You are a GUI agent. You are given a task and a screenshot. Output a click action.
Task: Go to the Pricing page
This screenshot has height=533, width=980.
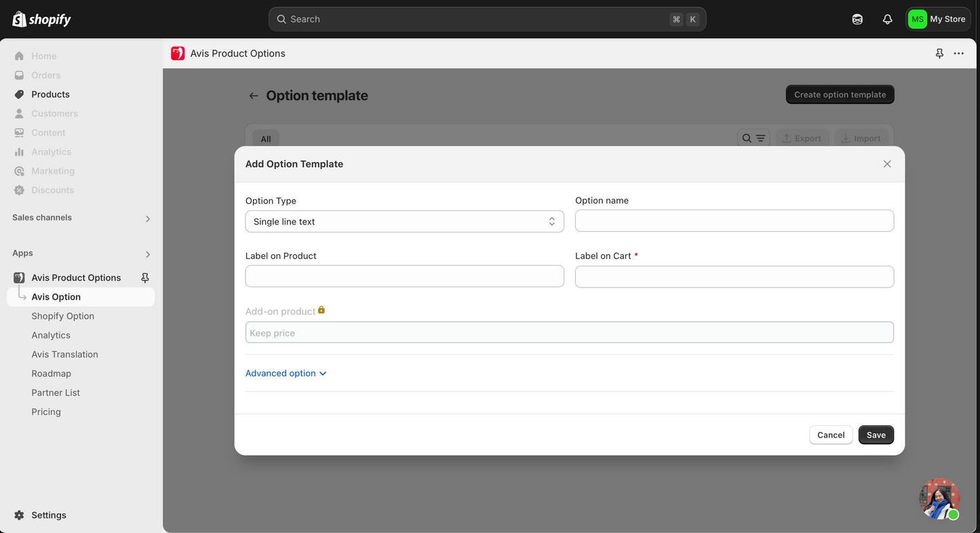46,412
